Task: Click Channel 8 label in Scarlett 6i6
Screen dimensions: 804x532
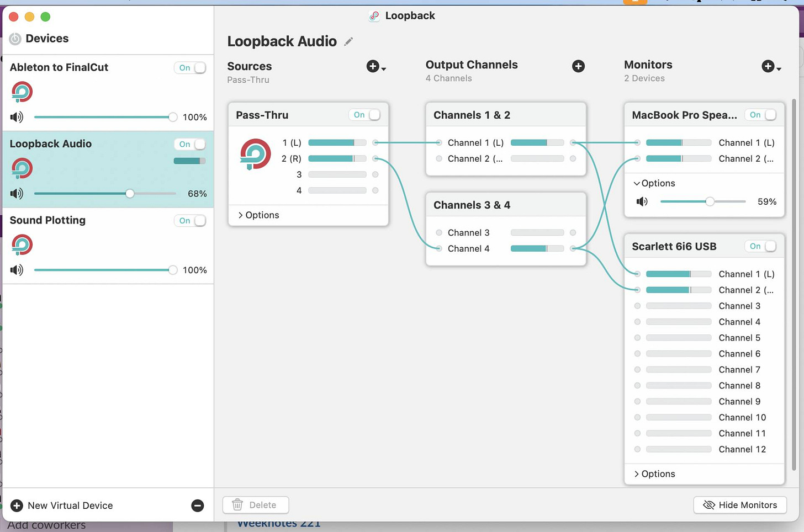Action: (739, 386)
